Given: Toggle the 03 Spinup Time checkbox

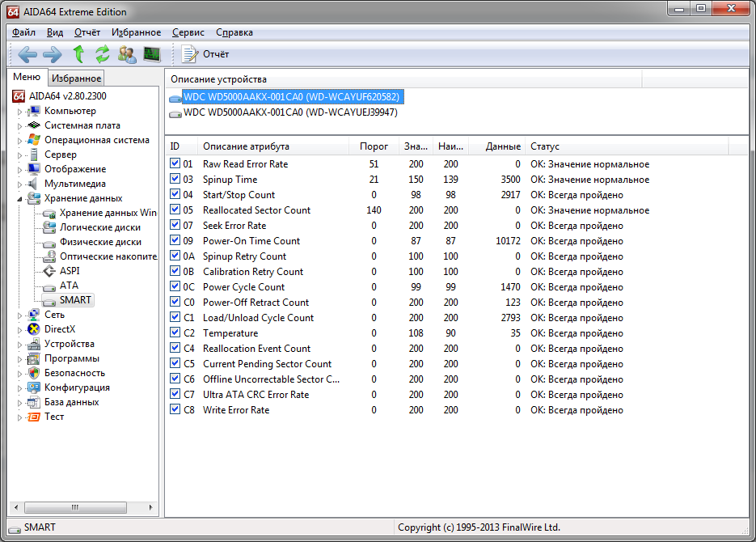Looking at the screenshot, I should click(175, 179).
